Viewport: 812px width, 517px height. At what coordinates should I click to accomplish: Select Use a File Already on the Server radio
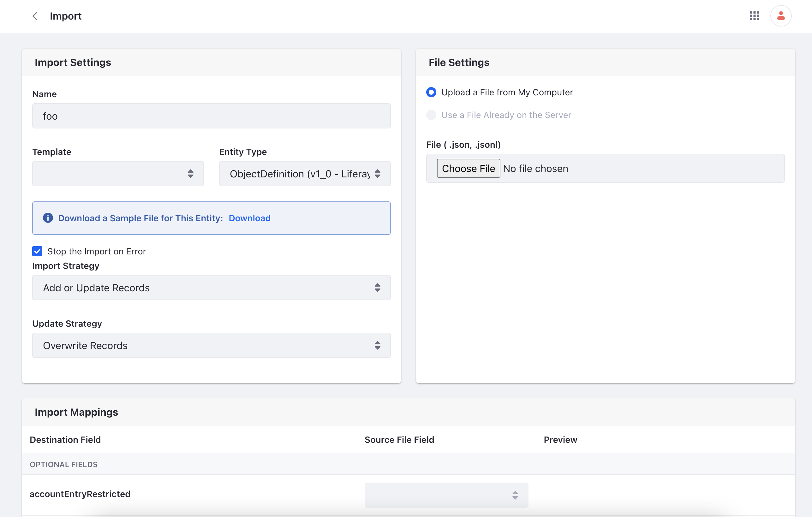tap(432, 115)
